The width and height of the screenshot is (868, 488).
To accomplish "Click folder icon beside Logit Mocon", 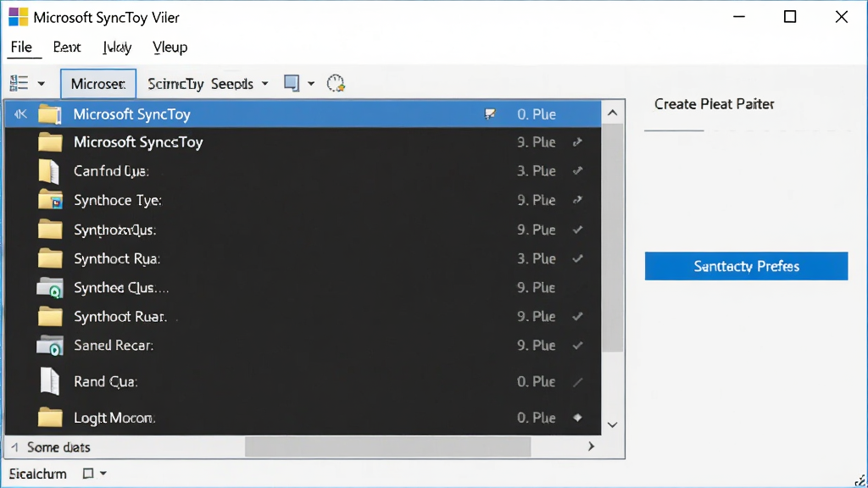I will tap(50, 417).
